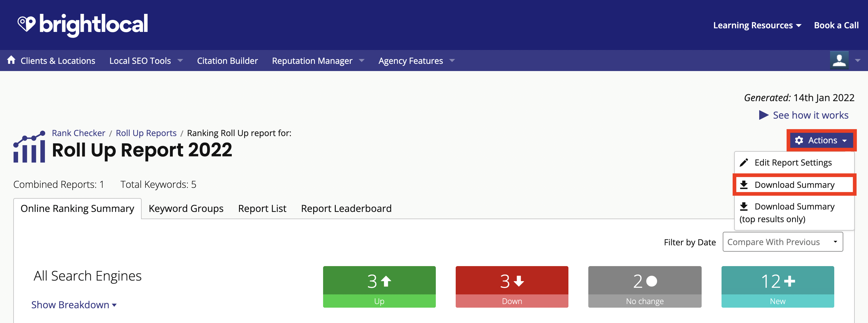This screenshot has height=323, width=868.
Task: Expand the Reputation Manager menu
Action: coord(318,61)
